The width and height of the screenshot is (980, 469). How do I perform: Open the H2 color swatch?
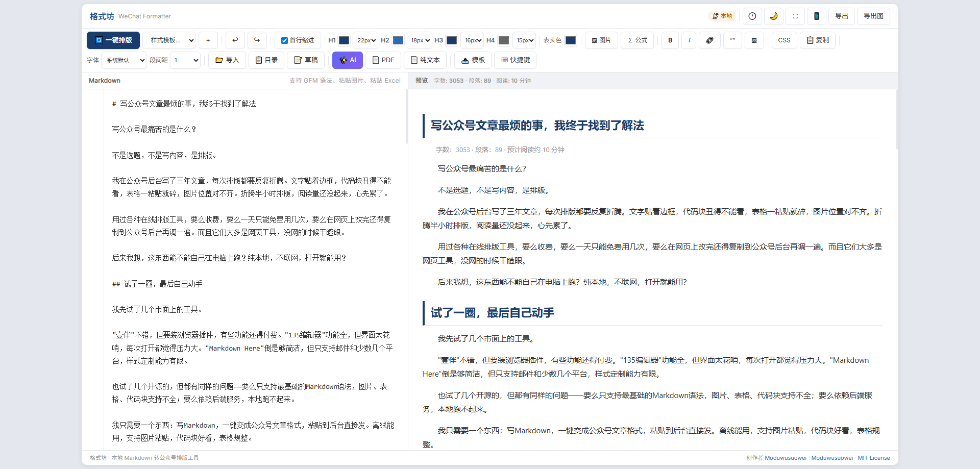click(x=398, y=40)
